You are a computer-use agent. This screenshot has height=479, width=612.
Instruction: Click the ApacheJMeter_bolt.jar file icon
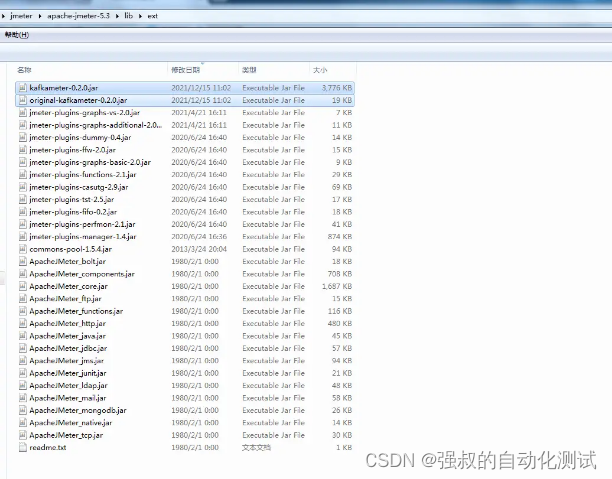click(x=23, y=261)
